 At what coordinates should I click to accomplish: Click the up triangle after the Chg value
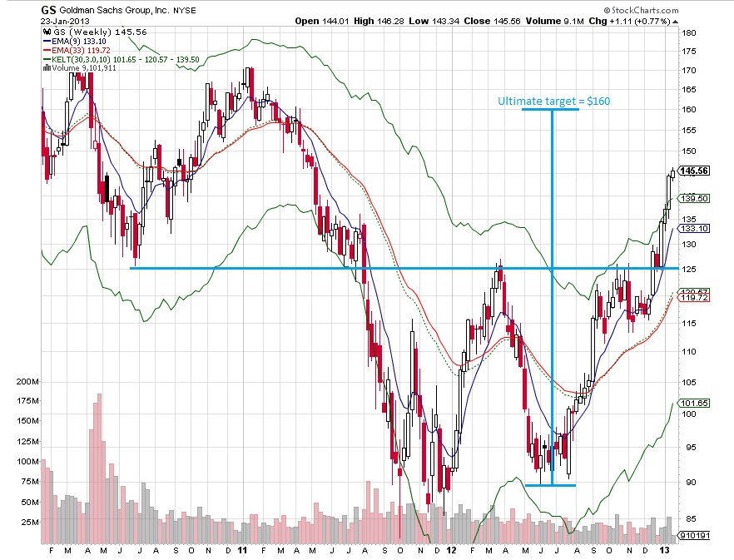675,22
